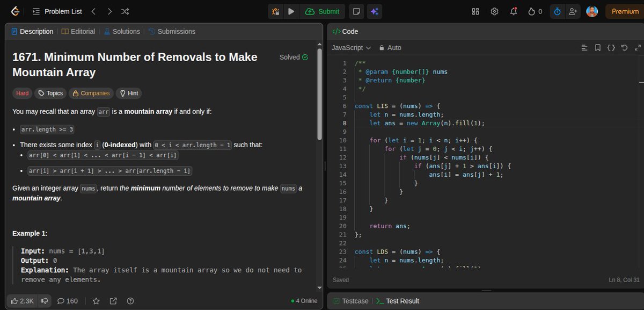Click the Saved status text

(x=341, y=280)
